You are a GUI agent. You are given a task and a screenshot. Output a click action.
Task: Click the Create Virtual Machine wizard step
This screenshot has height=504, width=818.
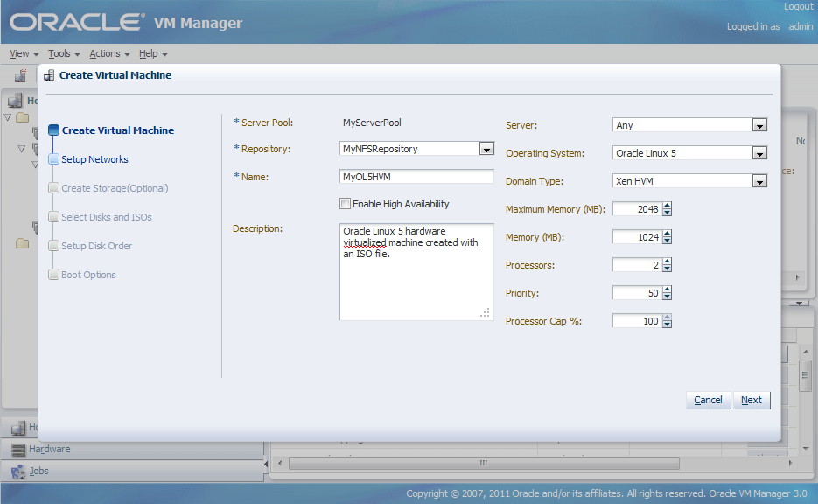[118, 130]
